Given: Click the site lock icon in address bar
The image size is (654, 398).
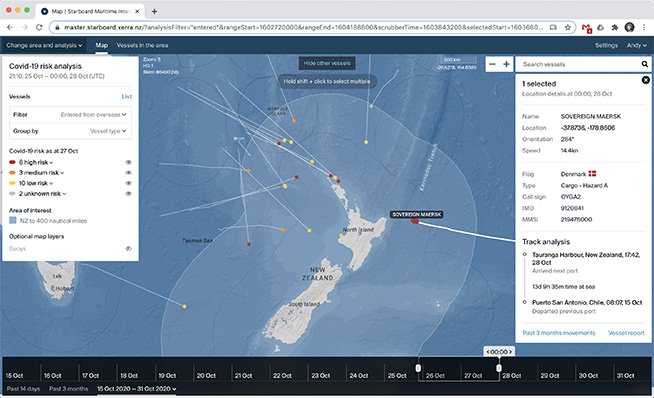Looking at the screenshot, I should (58, 28).
